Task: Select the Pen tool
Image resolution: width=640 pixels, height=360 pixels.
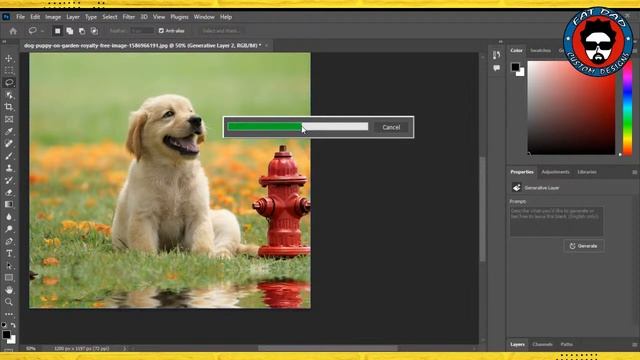Action: (9, 241)
